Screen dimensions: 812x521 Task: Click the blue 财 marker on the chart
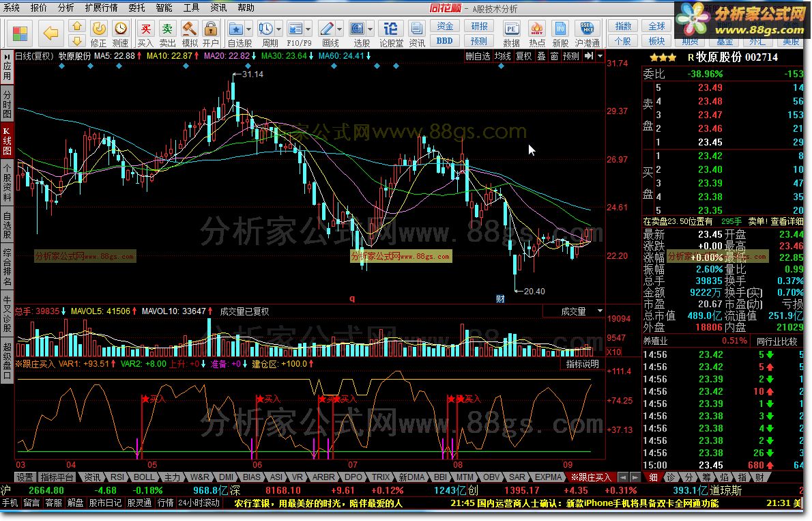500,298
